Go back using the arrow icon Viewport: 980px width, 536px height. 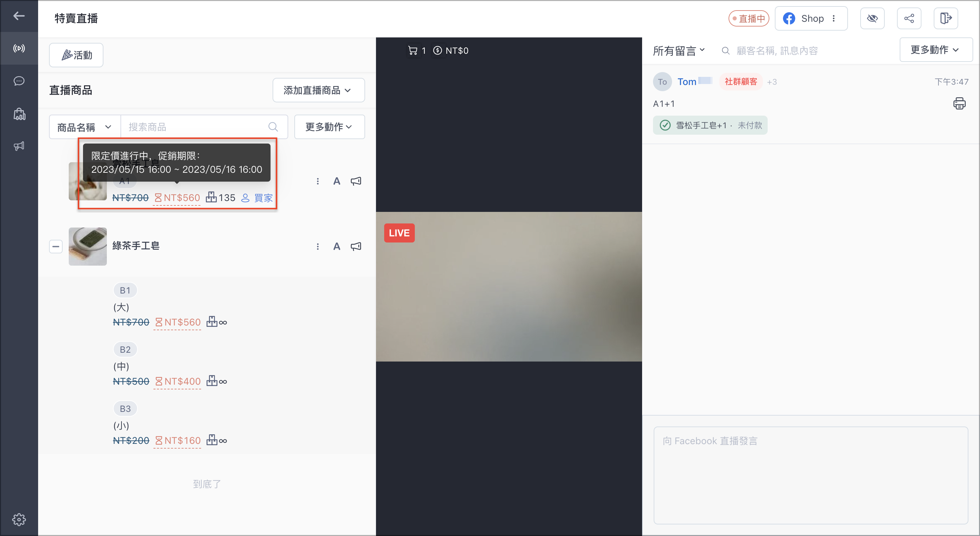pyautogui.click(x=19, y=16)
